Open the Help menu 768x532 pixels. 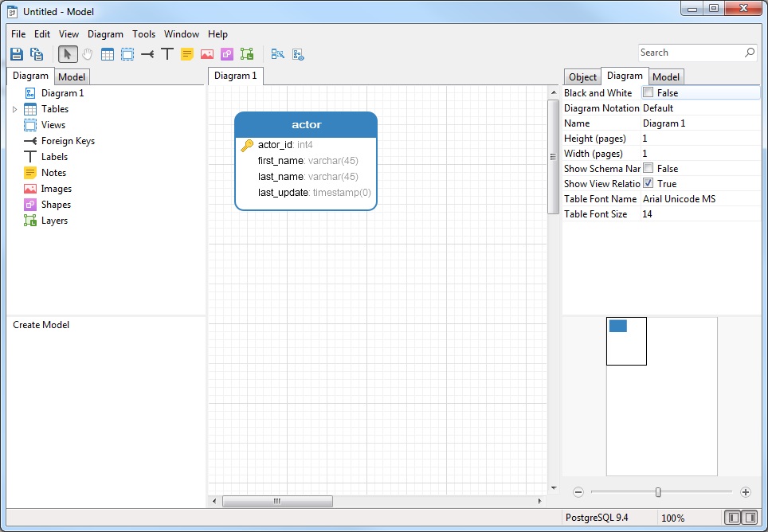click(217, 33)
